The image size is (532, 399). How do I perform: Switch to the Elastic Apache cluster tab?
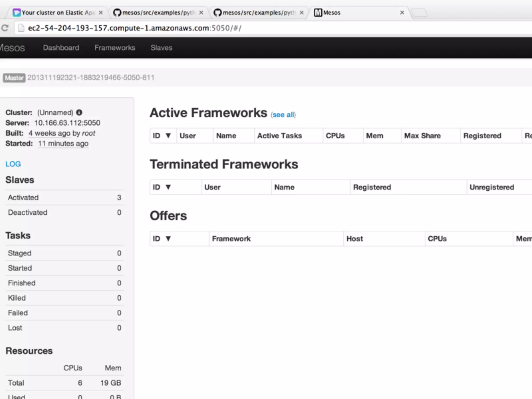coord(58,12)
